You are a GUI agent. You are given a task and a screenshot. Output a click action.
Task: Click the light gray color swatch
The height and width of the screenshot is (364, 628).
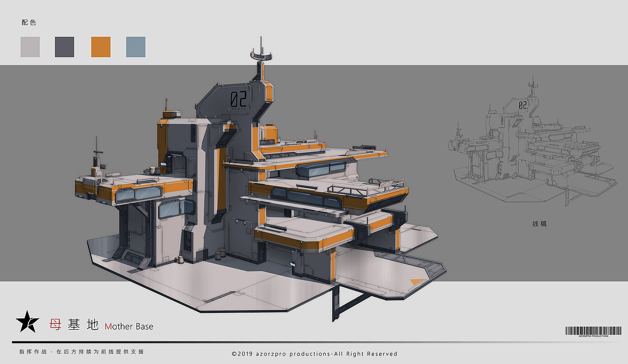[x=30, y=47]
